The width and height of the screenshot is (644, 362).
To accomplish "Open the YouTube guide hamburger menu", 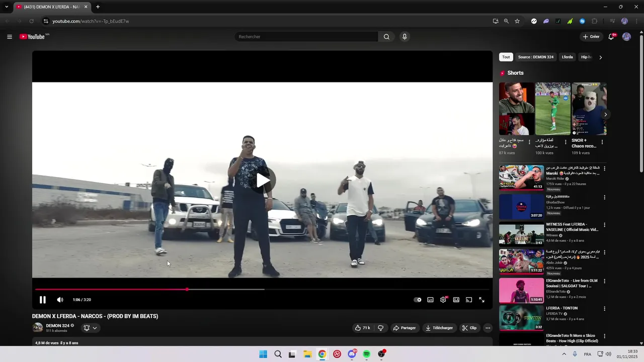I will point(10,37).
